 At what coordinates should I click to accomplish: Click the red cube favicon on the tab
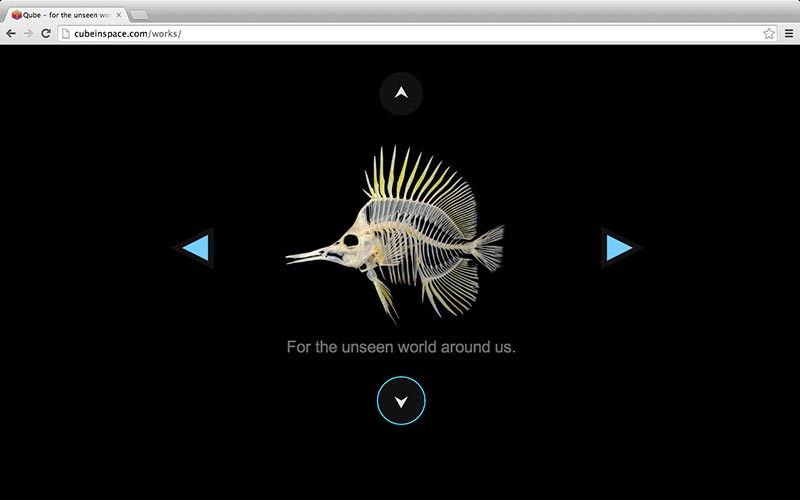point(16,15)
